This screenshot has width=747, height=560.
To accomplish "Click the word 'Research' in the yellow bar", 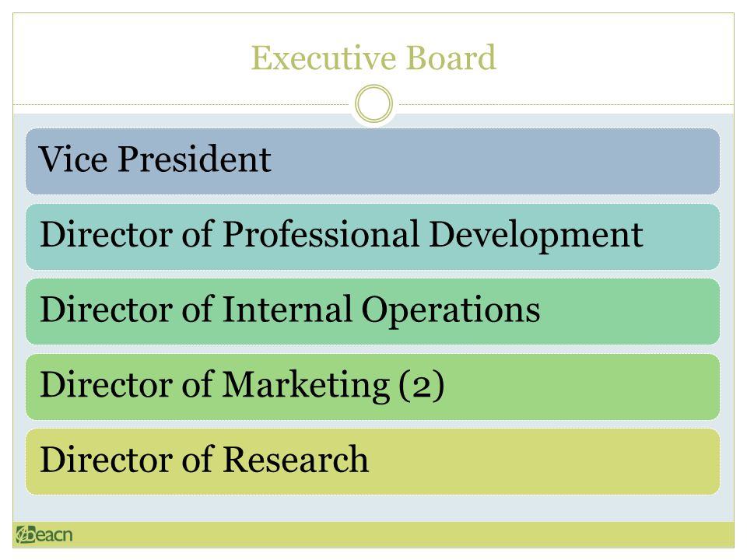I will tap(296, 459).
